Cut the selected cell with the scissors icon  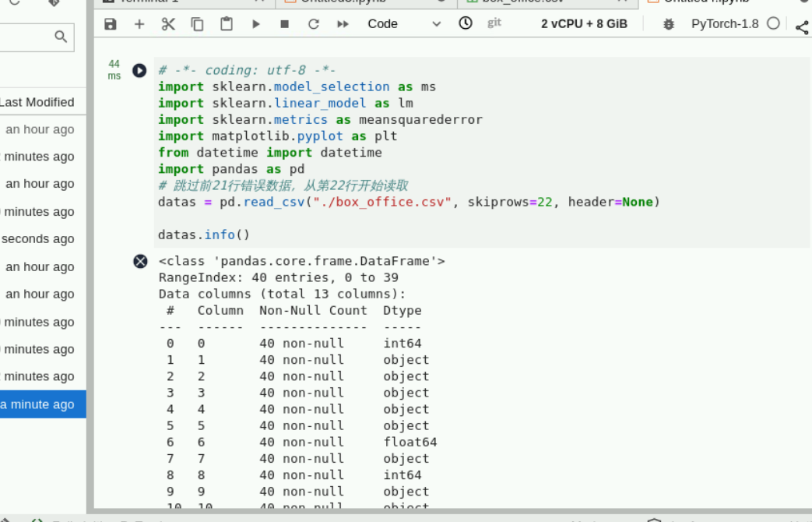coord(168,24)
